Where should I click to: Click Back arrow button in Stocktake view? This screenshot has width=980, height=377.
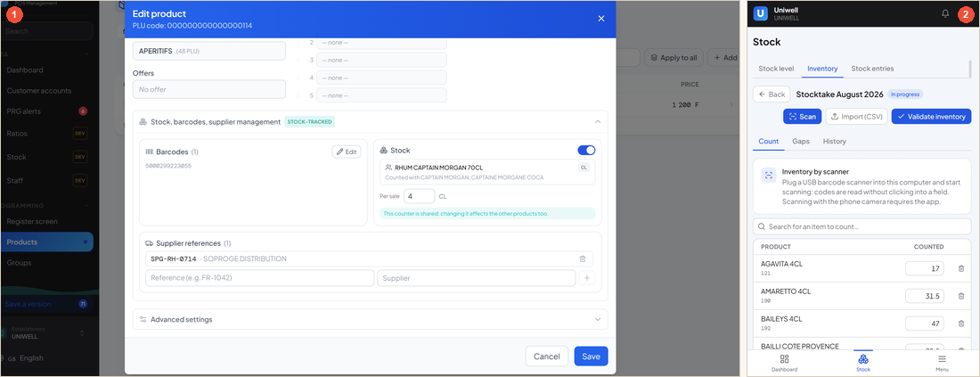click(772, 94)
